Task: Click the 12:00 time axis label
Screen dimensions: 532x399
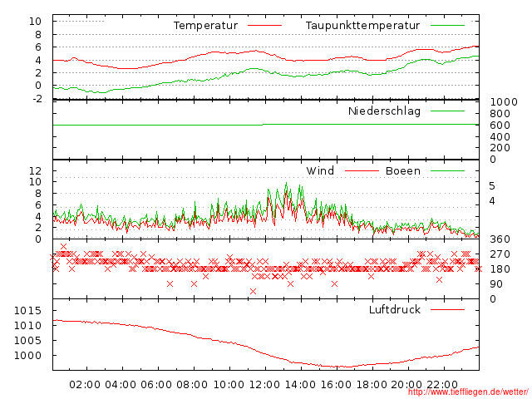Action: click(264, 385)
